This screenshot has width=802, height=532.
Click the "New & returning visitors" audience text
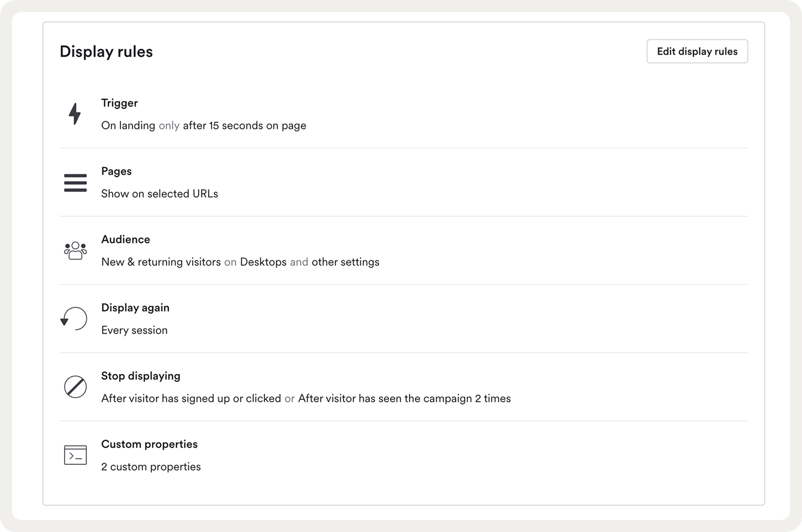(x=161, y=262)
